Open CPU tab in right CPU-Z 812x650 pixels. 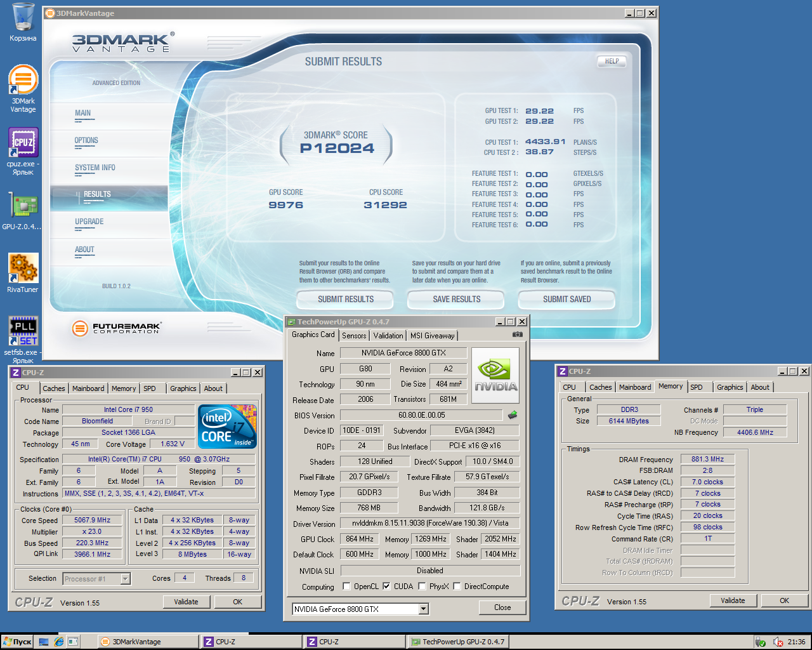pyautogui.click(x=570, y=387)
